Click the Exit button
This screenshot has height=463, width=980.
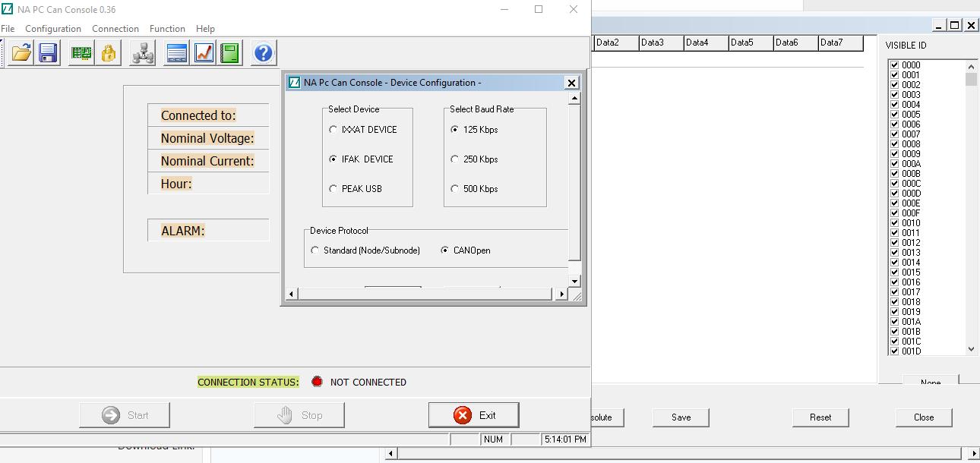click(474, 415)
